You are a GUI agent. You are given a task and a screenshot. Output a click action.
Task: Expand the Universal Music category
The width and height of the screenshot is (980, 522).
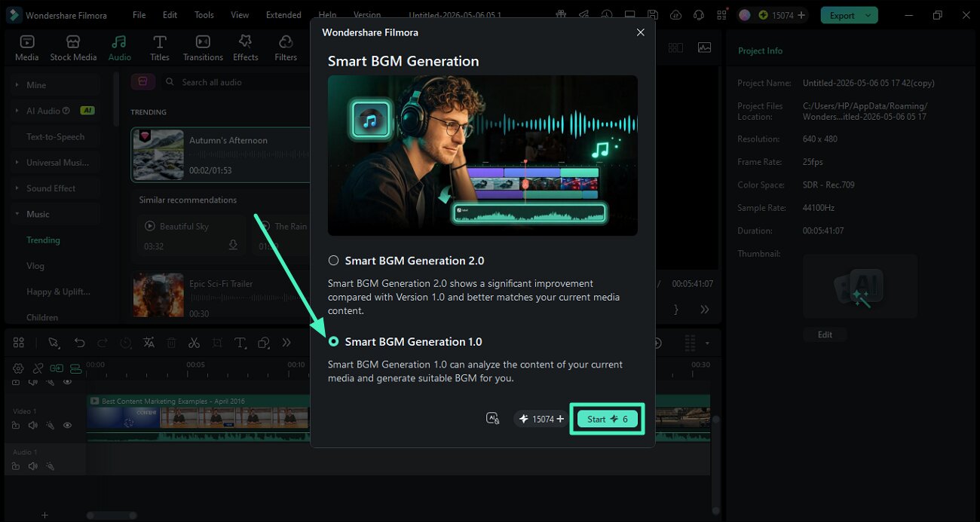click(17, 163)
